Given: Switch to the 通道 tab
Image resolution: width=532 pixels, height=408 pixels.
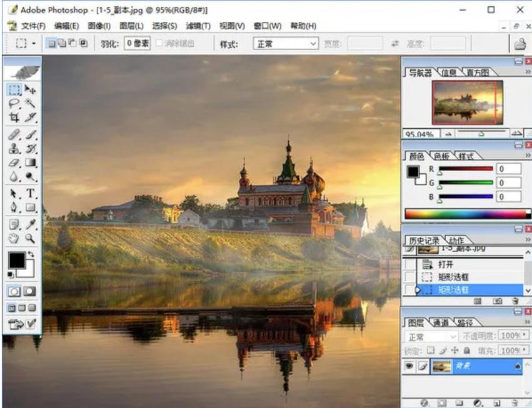Looking at the screenshot, I should click(441, 323).
